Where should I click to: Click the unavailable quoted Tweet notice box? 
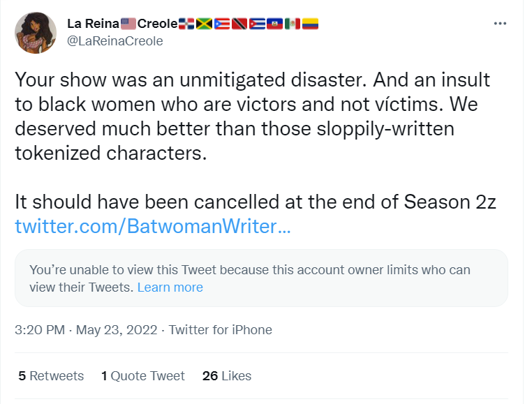tap(261, 278)
